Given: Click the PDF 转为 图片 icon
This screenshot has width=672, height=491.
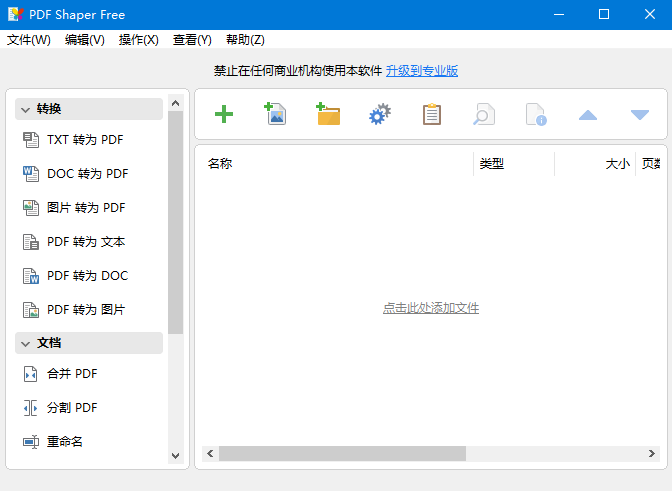Looking at the screenshot, I should point(31,310).
